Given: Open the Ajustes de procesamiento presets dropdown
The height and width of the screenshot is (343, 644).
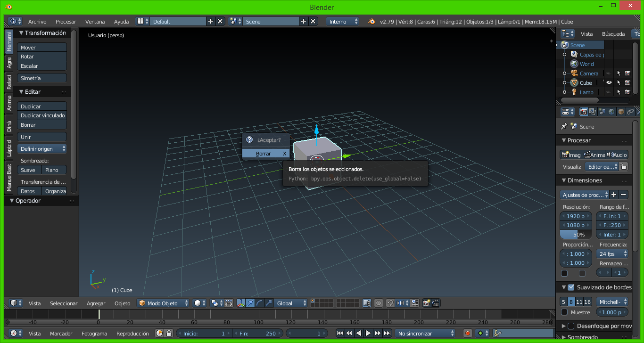Looking at the screenshot, I should coord(585,195).
